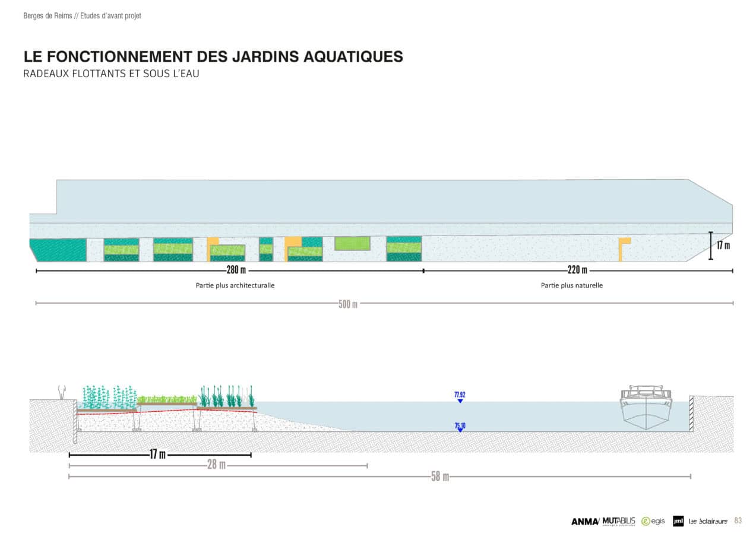The image size is (756, 534).
Task: Click the "28 m" section dimension label
Action: pos(216,465)
